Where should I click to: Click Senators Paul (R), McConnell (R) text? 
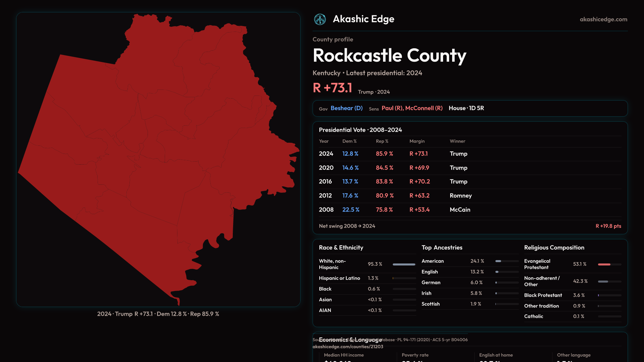[x=412, y=108]
